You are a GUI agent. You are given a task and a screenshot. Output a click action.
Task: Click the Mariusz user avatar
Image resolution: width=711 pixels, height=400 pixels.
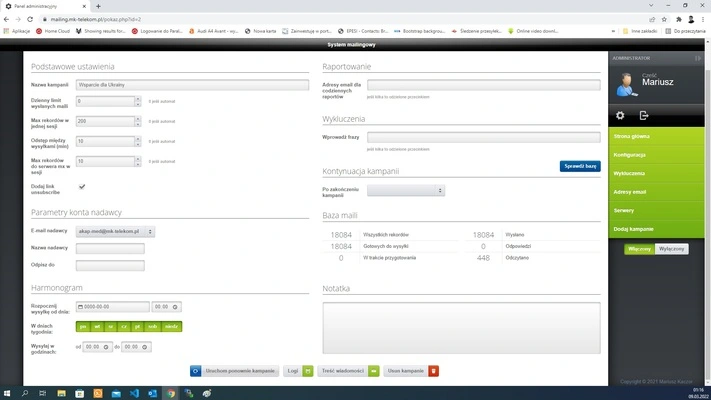(x=627, y=84)
